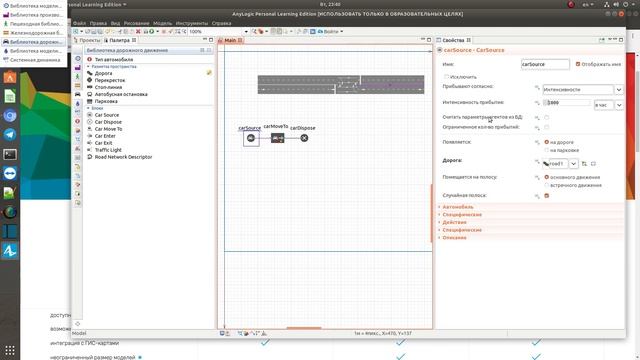640x360 pixels.
Task: Open the Инструменты menu
Action: tap(192, 23)
